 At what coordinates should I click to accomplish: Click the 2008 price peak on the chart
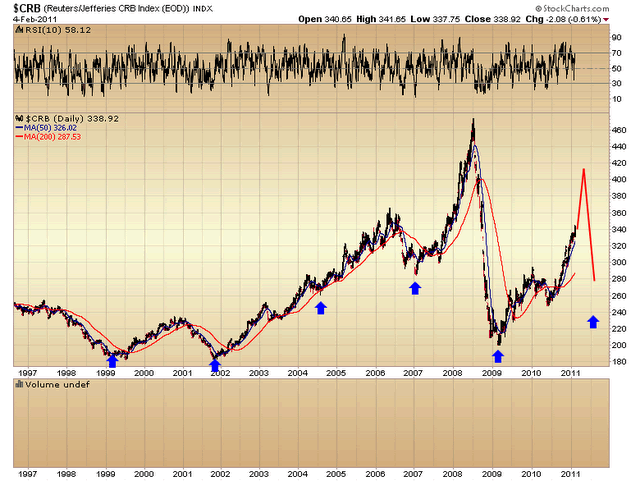(471, 122)
